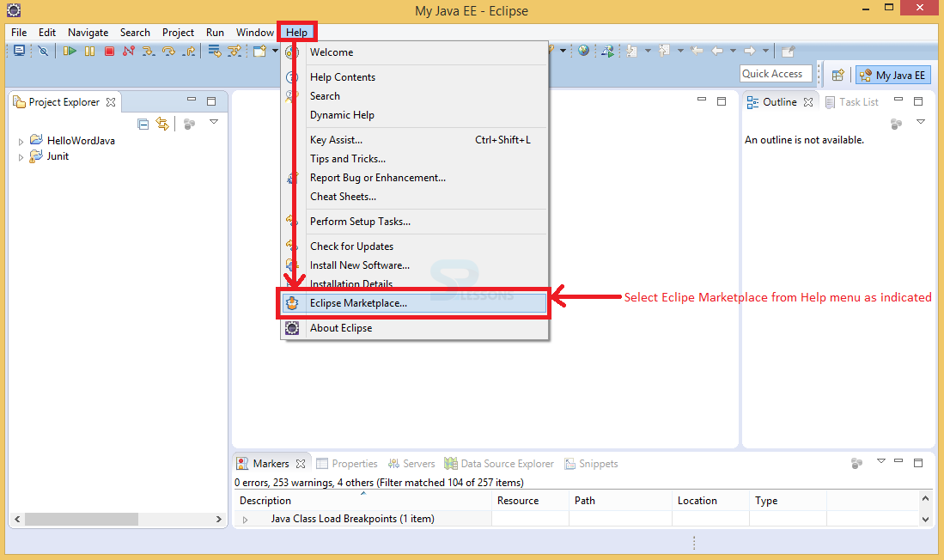Click the Drop to Frame toolbar icon
The width and height of the screenshot is (944, 560).
(215, 52)
